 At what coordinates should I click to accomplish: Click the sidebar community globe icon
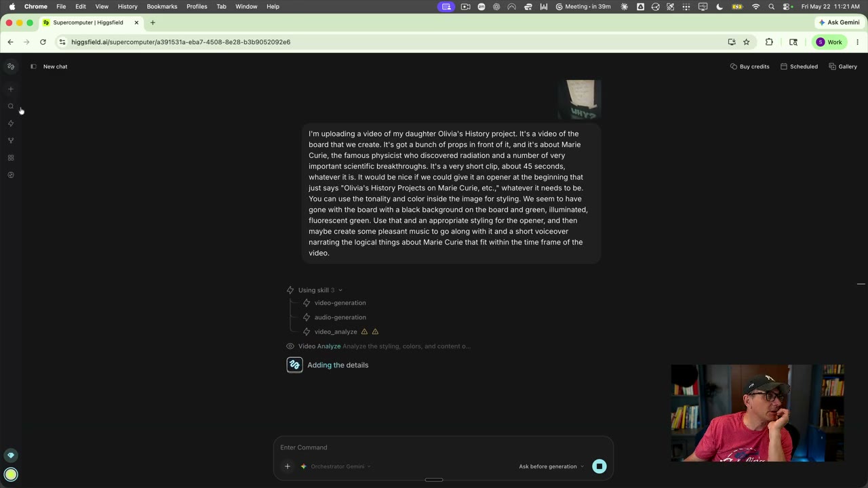[x=11, y=175]
